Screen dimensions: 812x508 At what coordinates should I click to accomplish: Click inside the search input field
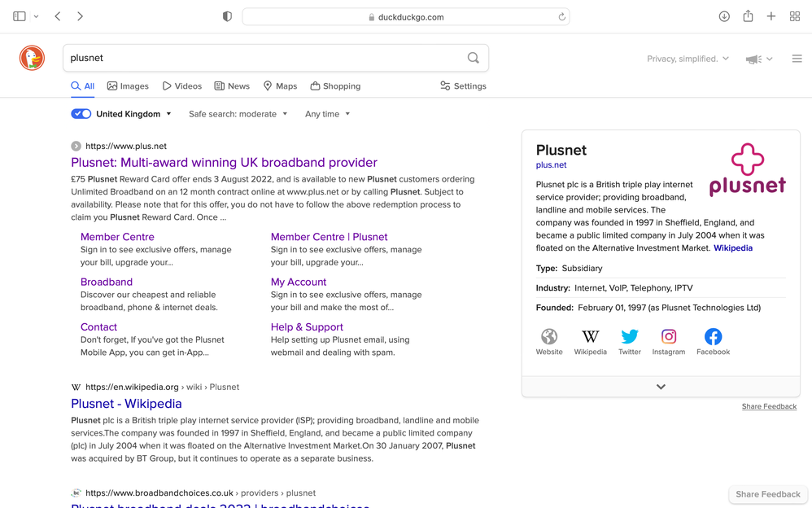pyautogui.click(x=244, y=58)
